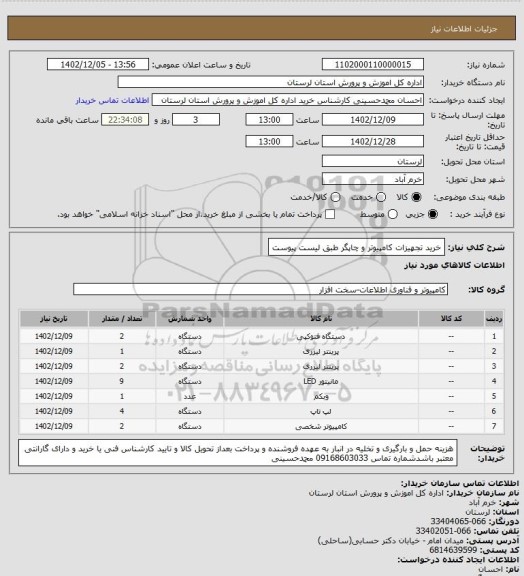Select the کالا/خدمت radio button
The height and width of the screenshot is (576, 524).
(335, 197)
